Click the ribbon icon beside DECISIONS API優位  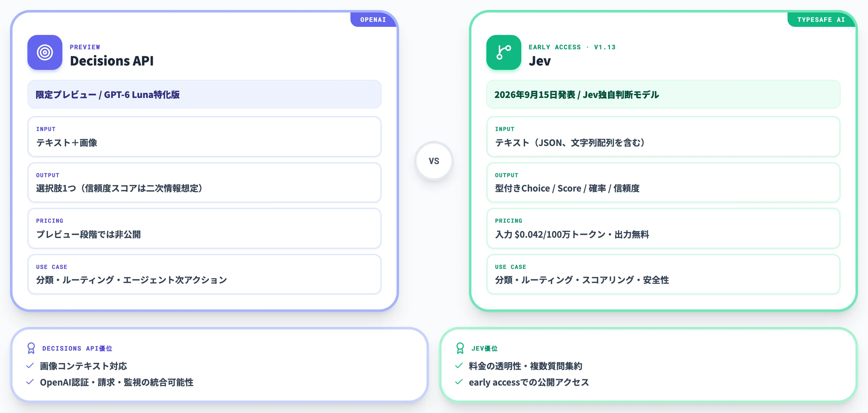[31, 348]
